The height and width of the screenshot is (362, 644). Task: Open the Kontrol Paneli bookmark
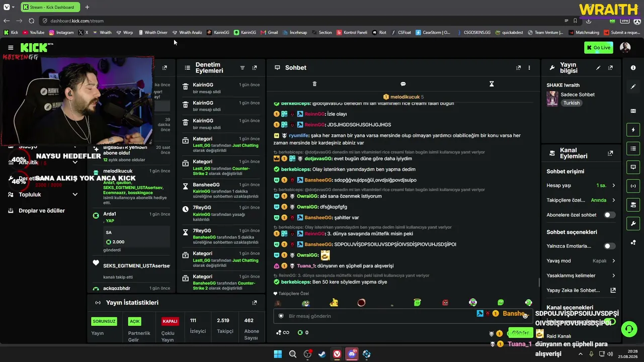point(352,33)
